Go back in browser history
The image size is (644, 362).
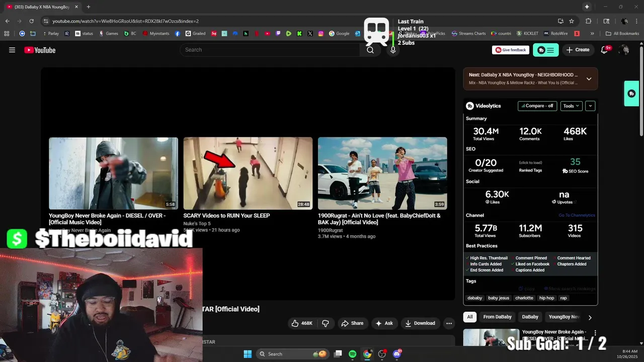coord(7,21)
